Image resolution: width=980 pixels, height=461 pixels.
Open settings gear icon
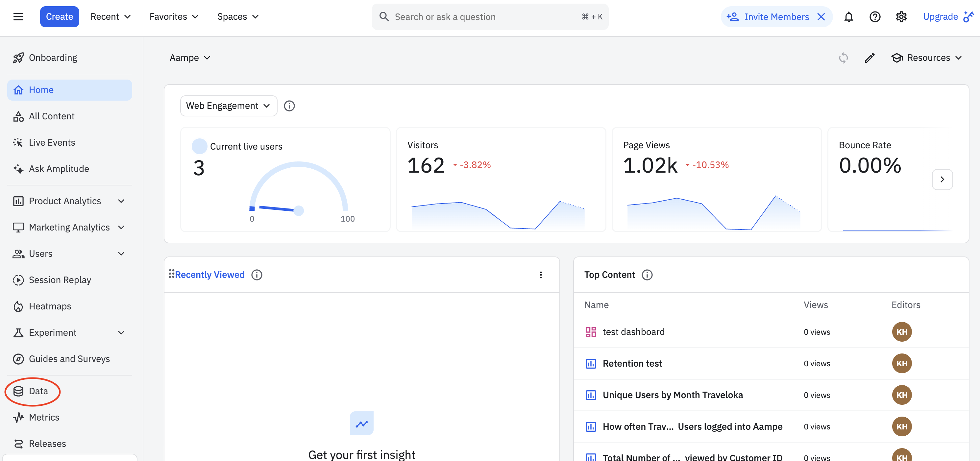pos(901,17)
